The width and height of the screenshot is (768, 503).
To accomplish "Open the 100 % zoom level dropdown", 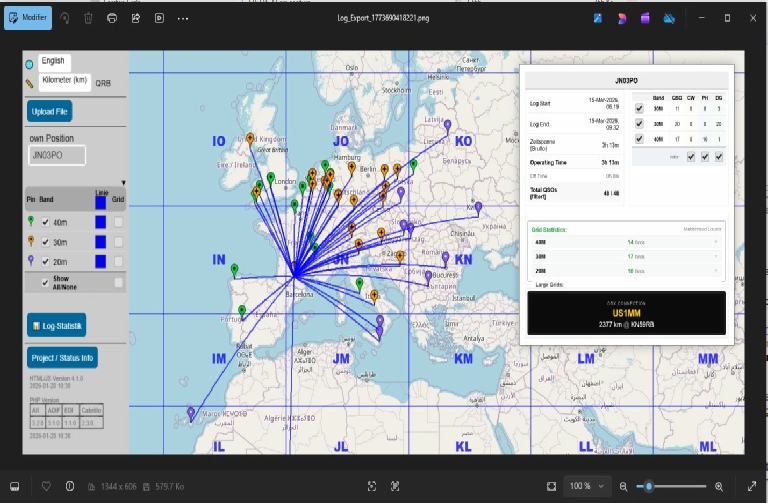I will [x=585, y=486].
